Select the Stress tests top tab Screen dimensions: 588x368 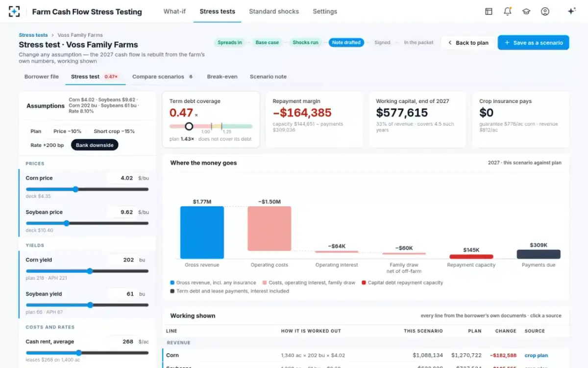coord(218,11)
